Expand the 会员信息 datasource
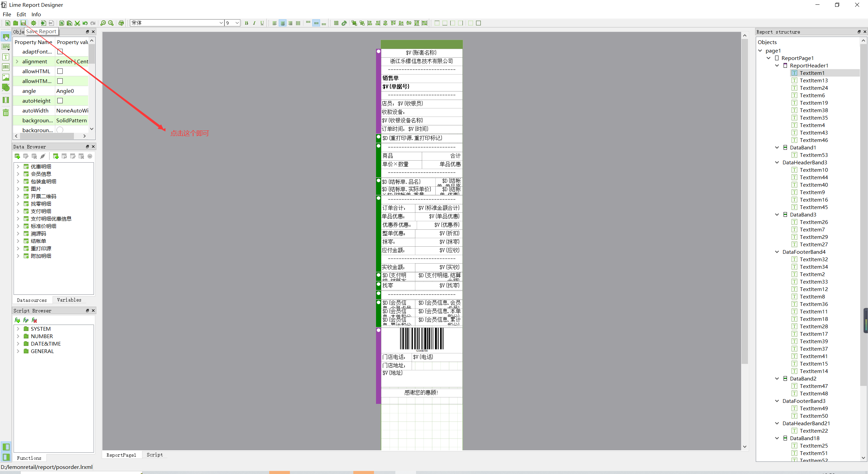This screenshot has width=868, height=474. [18, 174]
